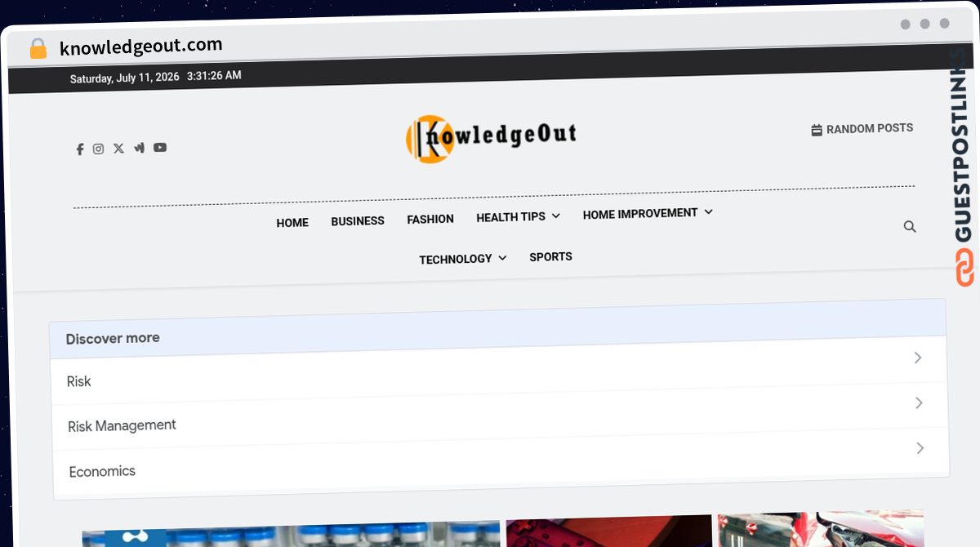
Task: Click the clock time 3:31:26 AM
Action: [x=214, y=75]
